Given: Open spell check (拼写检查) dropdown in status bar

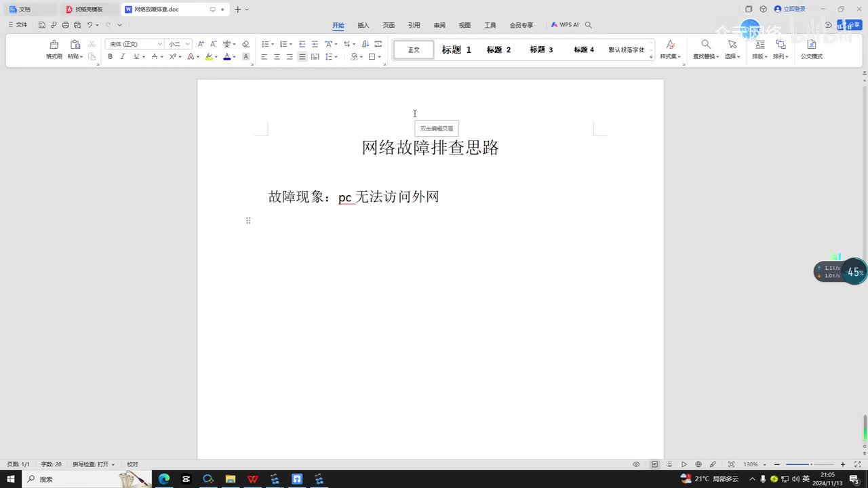Looking at the screenshot, I should pos(94,464).
